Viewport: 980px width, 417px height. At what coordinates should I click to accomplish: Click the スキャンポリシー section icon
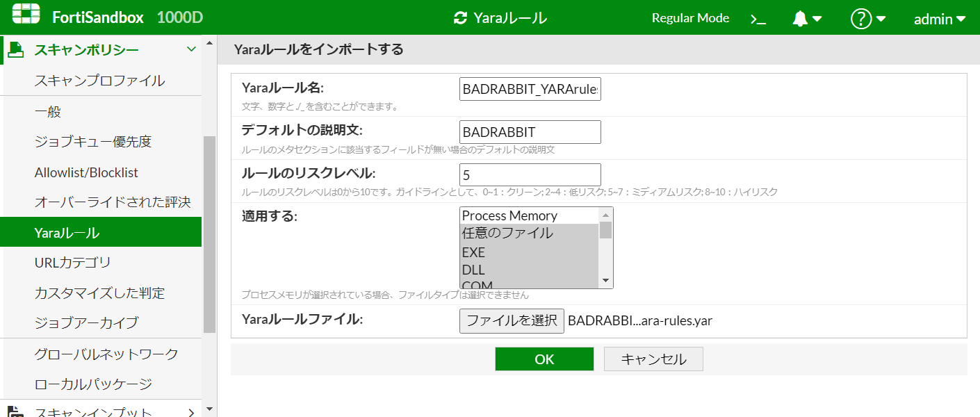(15, 49)
